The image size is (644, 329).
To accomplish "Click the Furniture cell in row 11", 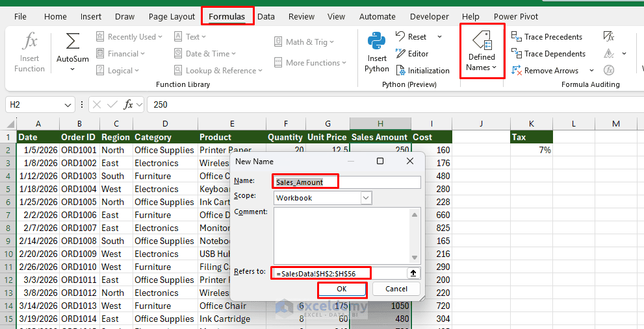I will pos(165,267).
